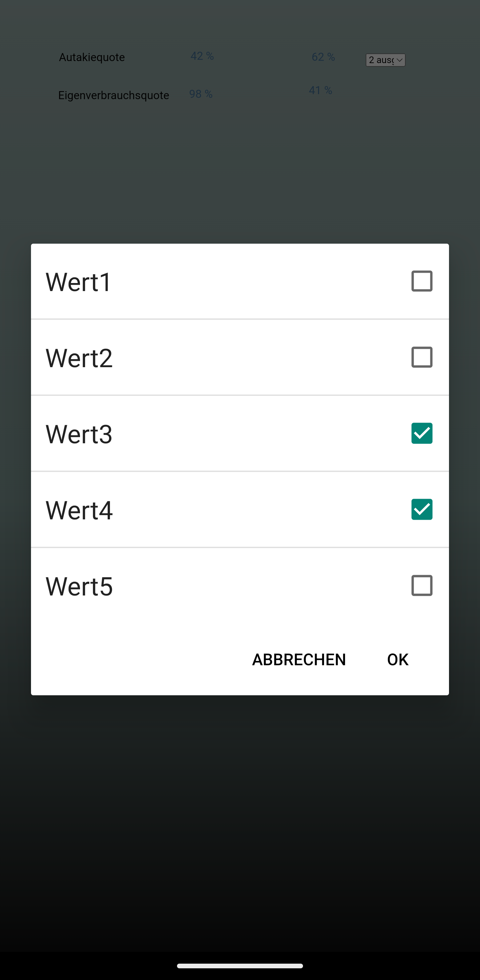Select the Wert4 entry
Screen dimensions: 480x980
tap(79, 509)
